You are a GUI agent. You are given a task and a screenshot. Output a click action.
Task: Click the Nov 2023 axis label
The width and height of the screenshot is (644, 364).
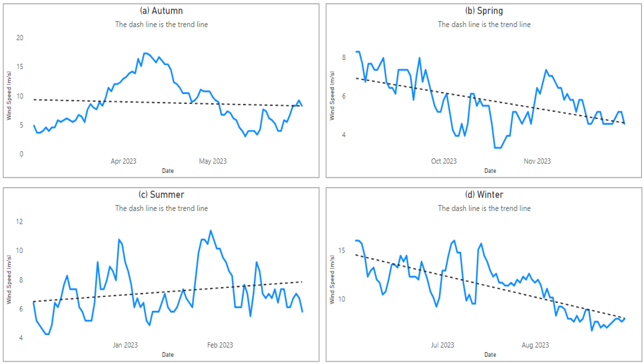(x=537, y=161)
